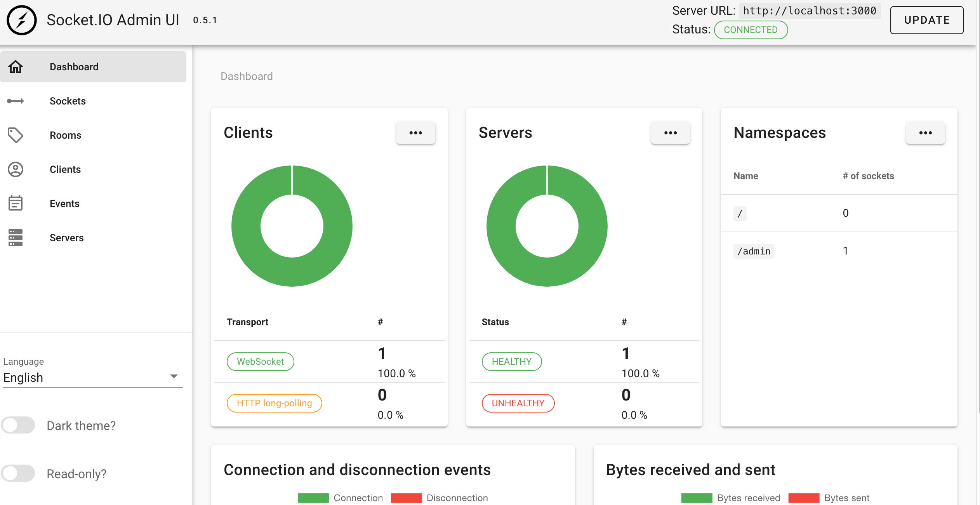Viewport: 980px width, 505px height.
Task: Toggle the Connection legend green swatch
Action: coord(313,498)
